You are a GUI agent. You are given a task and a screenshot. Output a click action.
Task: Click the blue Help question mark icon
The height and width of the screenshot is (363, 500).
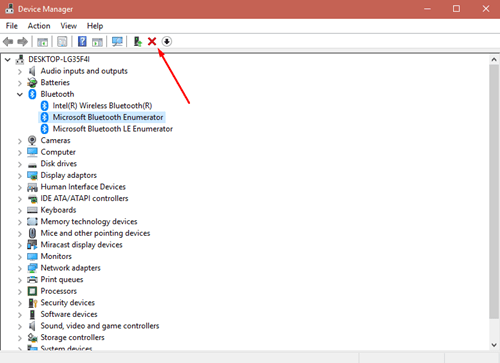(x=82, y=42)
